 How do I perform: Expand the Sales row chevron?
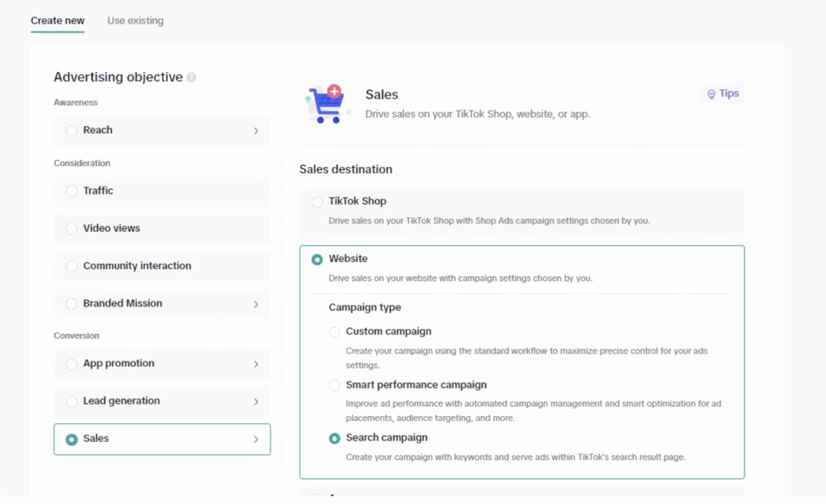tap(256, 439)
